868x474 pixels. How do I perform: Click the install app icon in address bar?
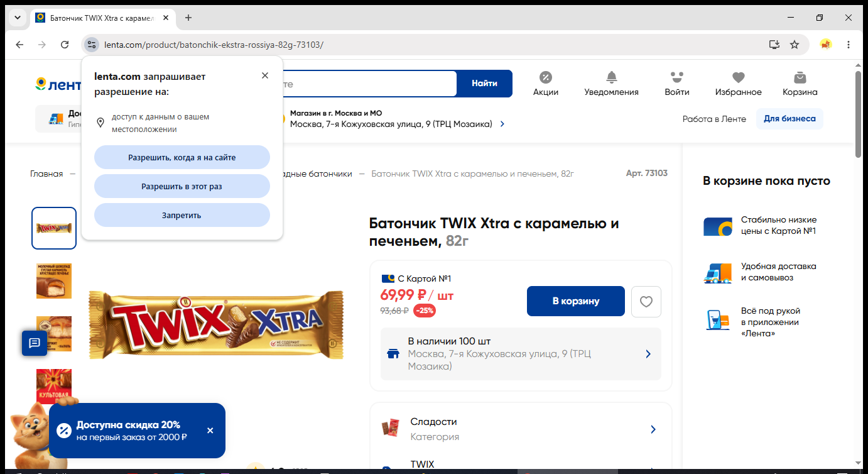point(774,45)
